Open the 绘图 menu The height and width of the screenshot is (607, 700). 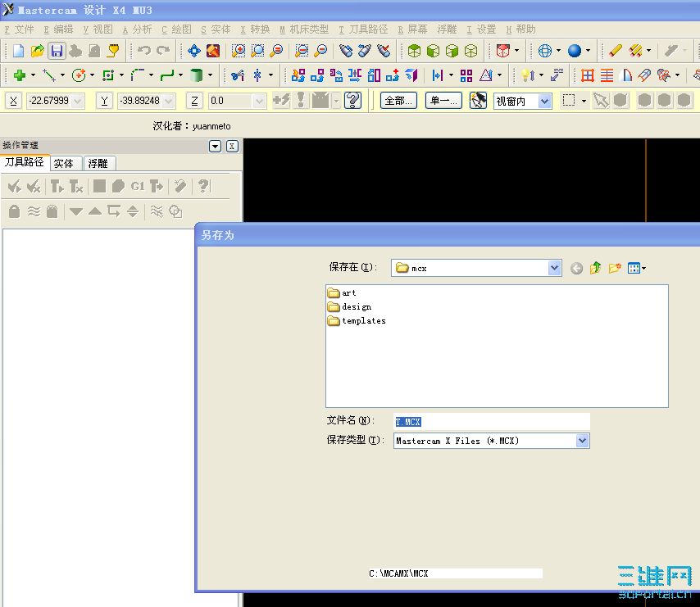(x=176, y=29)
